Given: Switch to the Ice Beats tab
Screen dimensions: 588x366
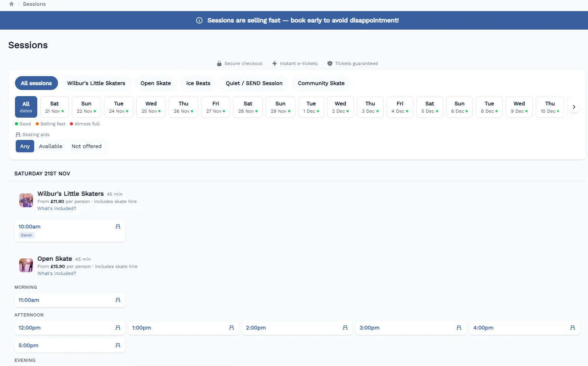Looking at the screenshot, I should tap(198, 83).
